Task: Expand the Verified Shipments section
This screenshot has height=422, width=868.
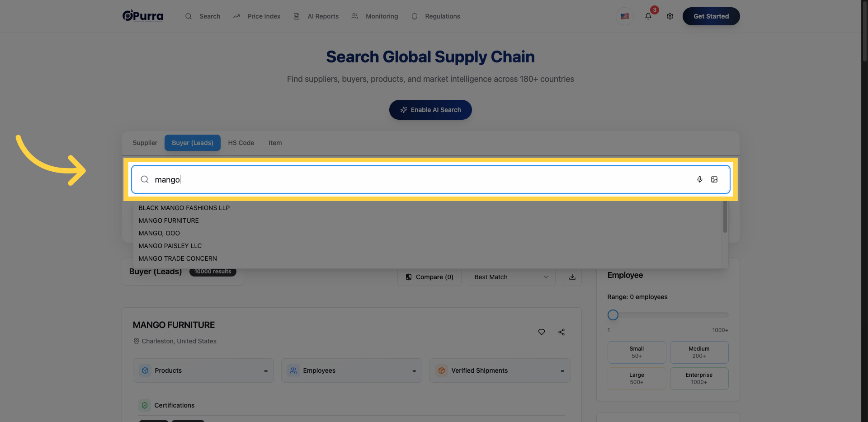Action: [x=500, y=370]
